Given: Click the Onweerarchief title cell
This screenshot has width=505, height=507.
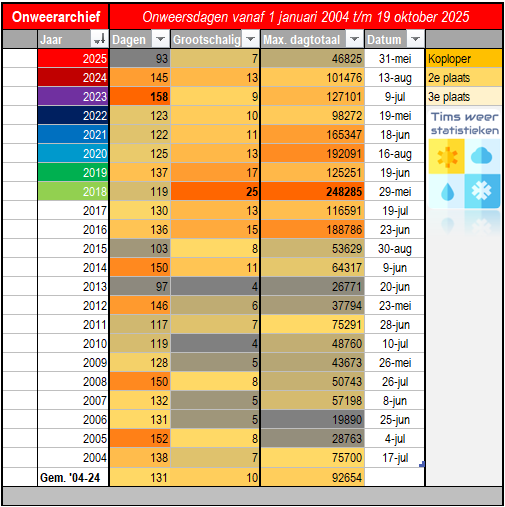Looking at the screenshot, I should click(56, 17).
